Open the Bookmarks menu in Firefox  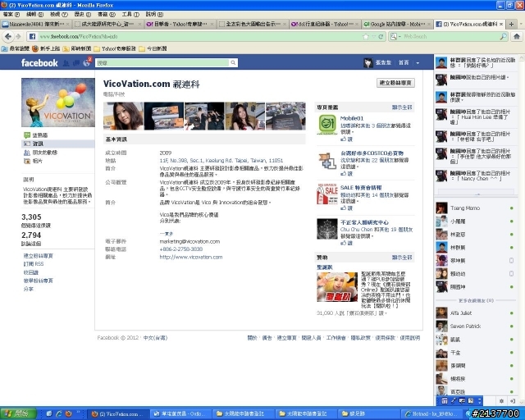(x=107, y=15)
